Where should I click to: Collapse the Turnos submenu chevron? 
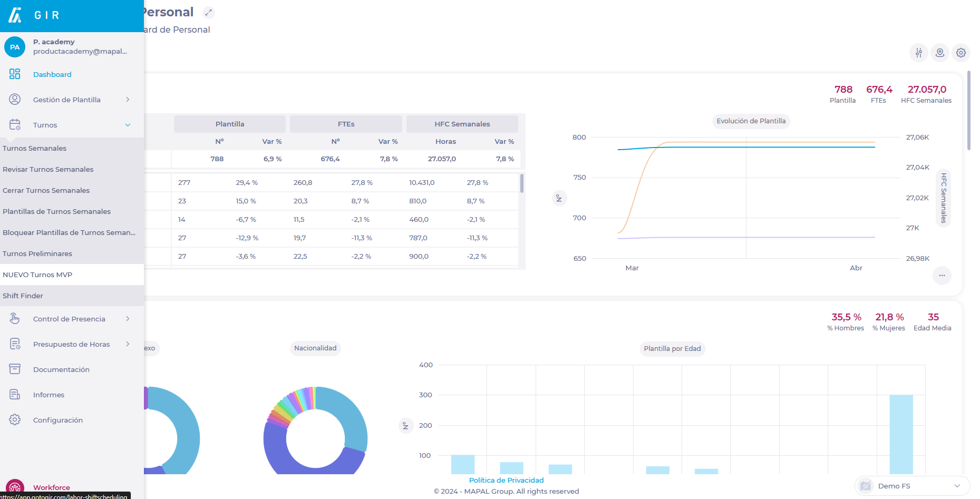click(x=128, y=125)
